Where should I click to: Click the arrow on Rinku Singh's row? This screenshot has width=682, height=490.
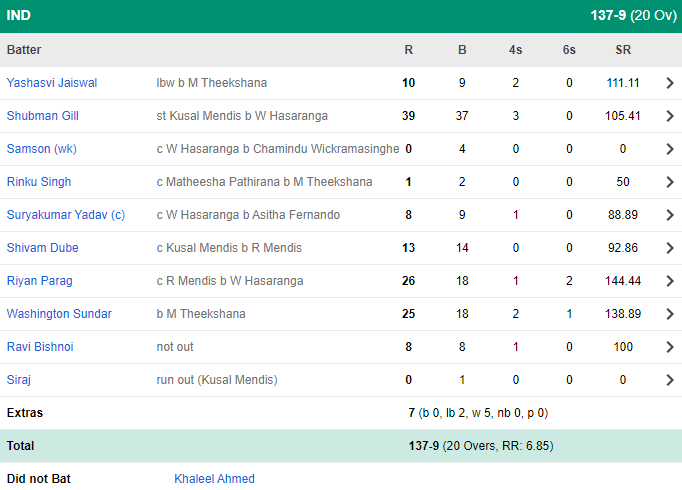click(670, 182)
